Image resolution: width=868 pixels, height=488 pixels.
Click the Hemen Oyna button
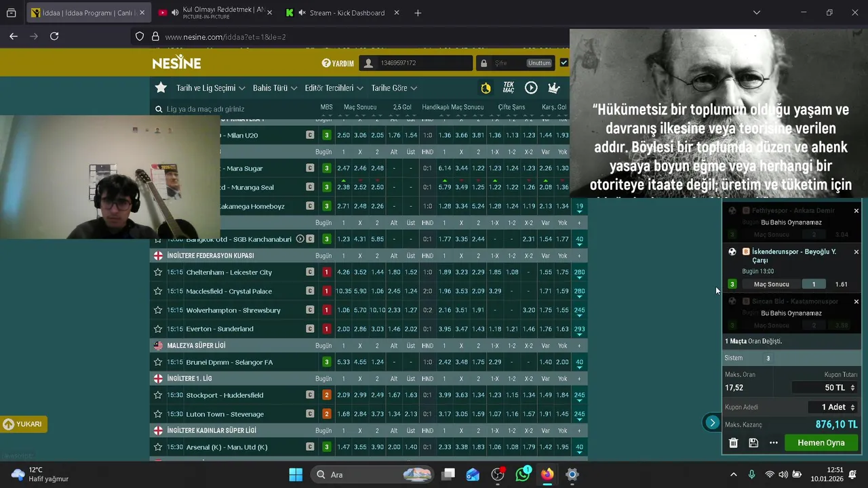(821, 443)
